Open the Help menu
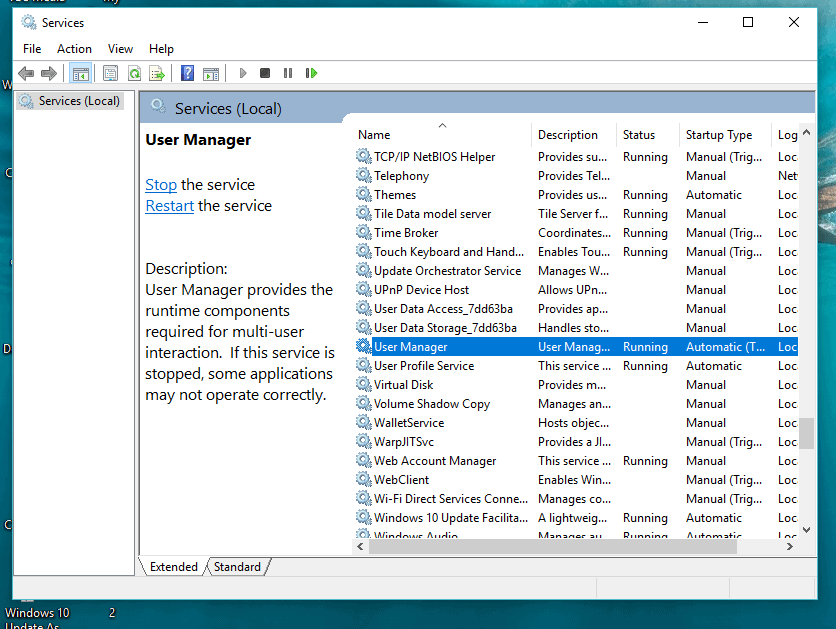Image resolution: width=836 pixels, height=629 pixels. [x=161, y=49]
